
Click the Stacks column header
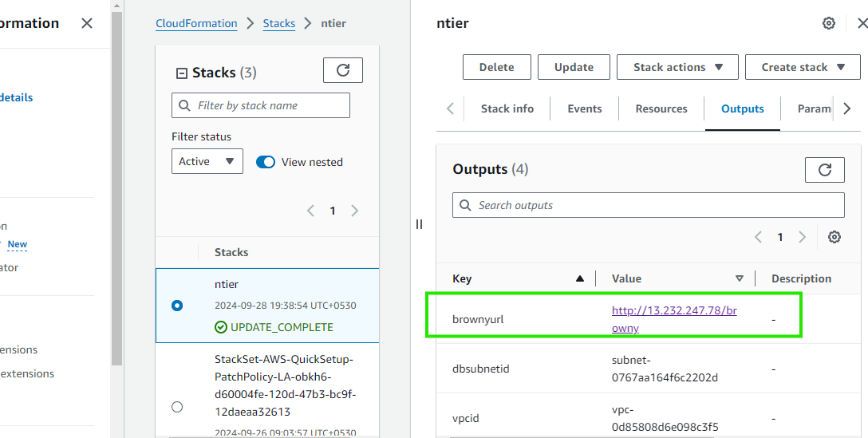pos(231,252)
